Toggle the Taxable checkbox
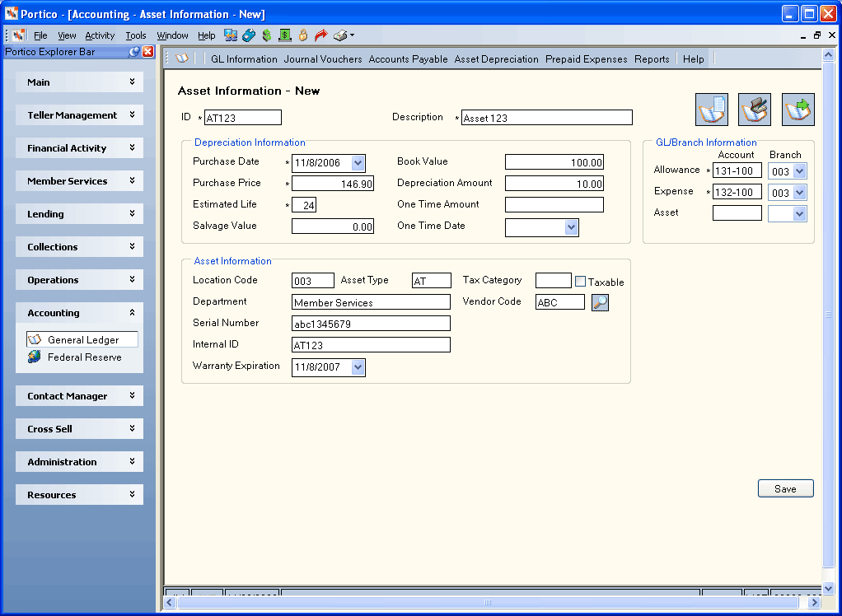The width and height of the screenshot is (842, 616). [581, 282]
